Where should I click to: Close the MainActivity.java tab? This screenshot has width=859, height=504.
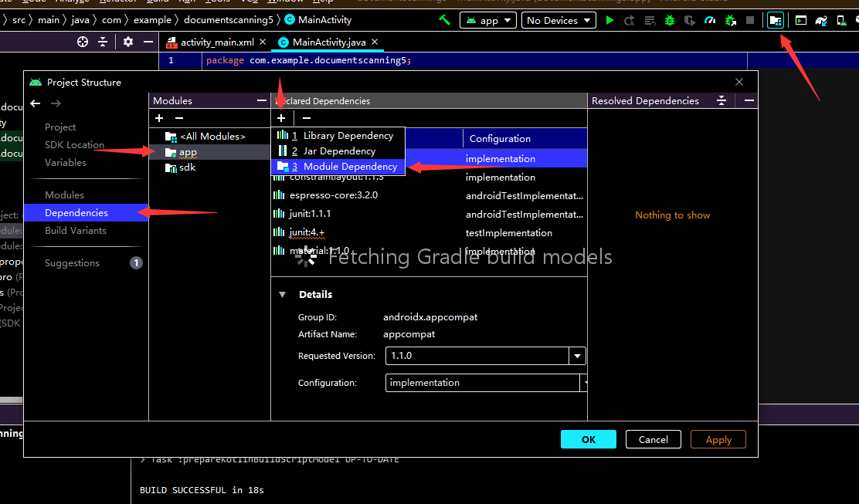[375, 42]
